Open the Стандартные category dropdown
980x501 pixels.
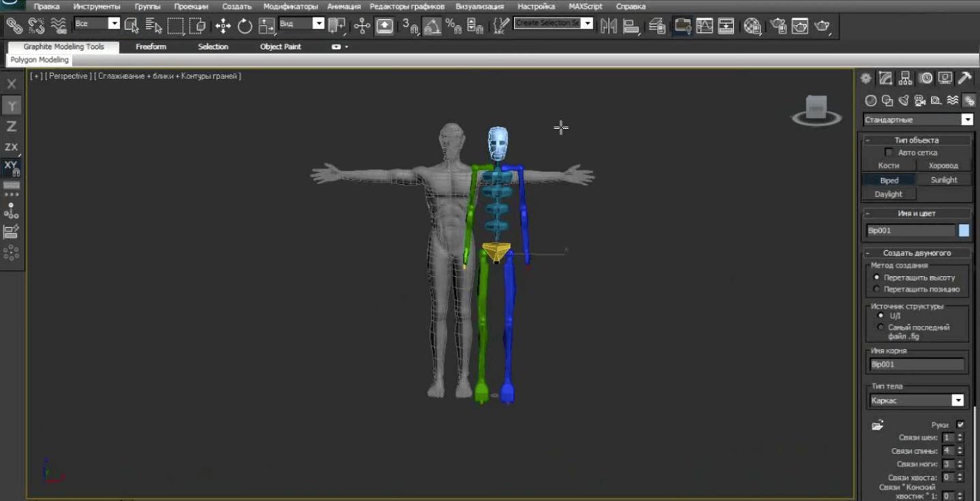[917, 120]
